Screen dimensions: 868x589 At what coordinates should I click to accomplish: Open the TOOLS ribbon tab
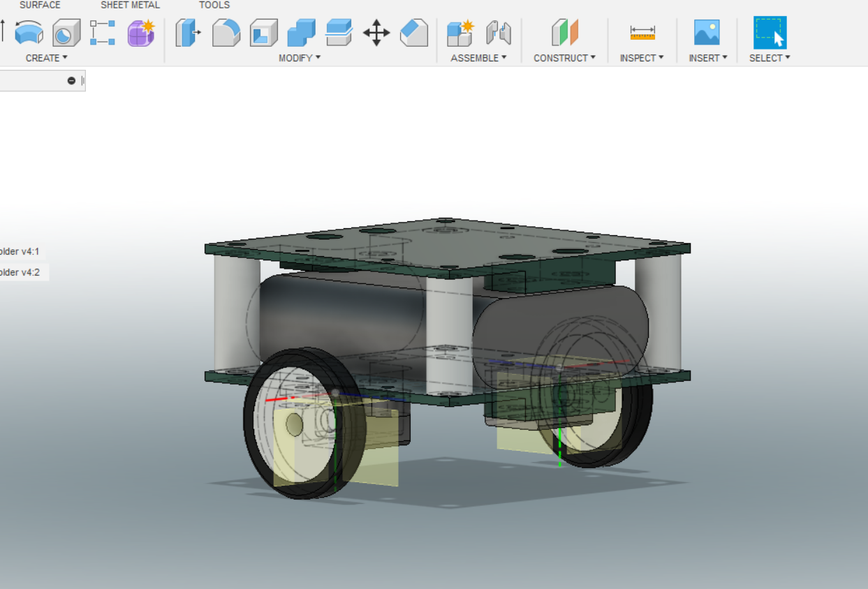pyautogui.click(x=214, y=5)
